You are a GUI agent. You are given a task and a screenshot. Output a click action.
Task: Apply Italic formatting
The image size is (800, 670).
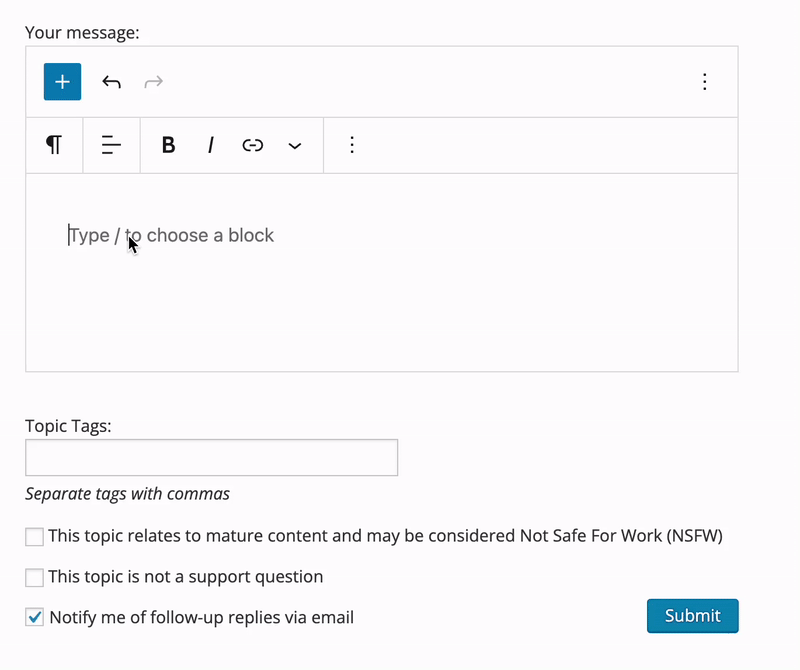(210, 144)
